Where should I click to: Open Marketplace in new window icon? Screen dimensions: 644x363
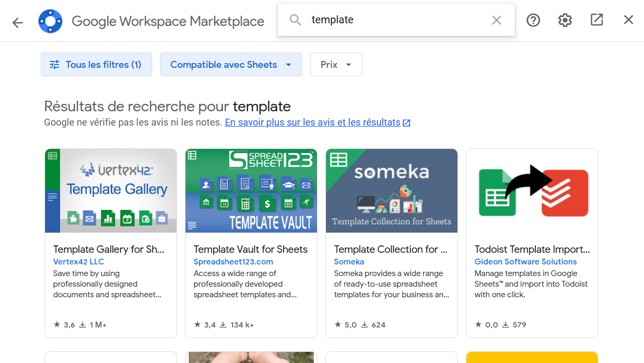597,20
